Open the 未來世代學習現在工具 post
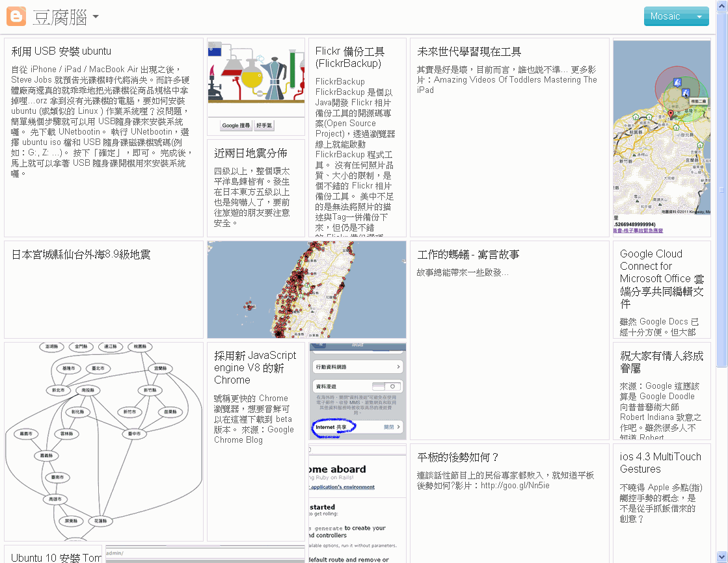Viewport: 728px width, 563px height. click(x=509, y=137)
